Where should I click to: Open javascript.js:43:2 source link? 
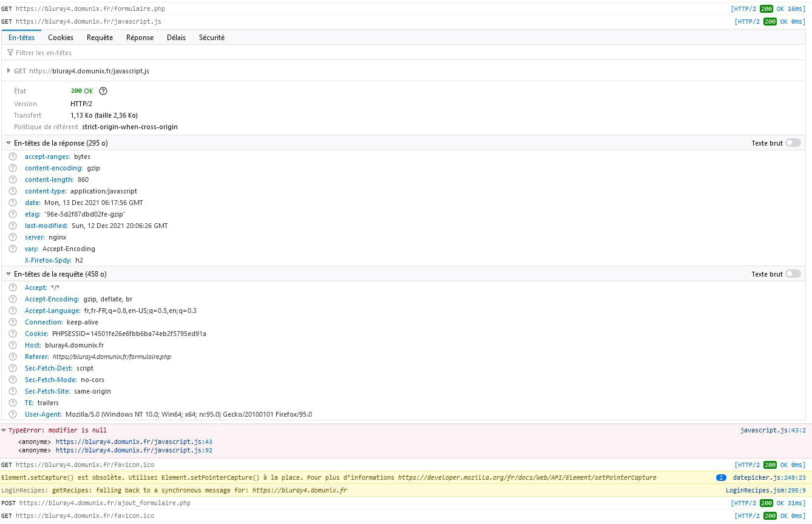pos(773,430)
